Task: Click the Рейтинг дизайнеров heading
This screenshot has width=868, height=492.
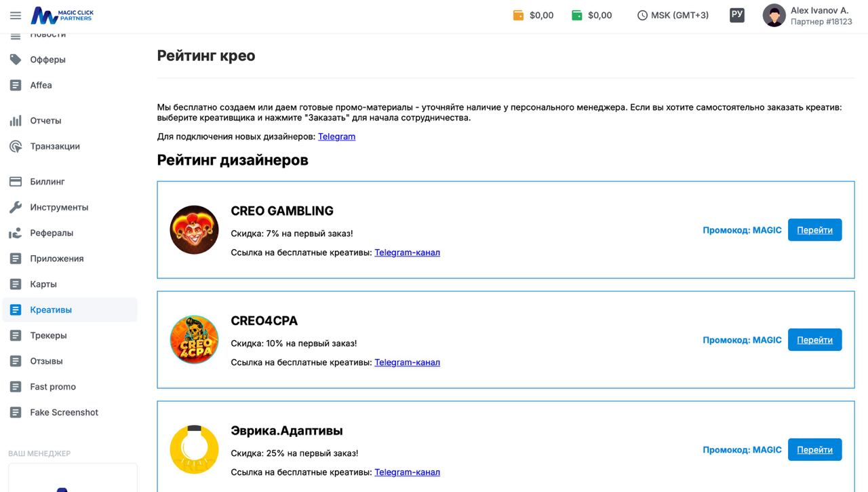Action: [x=233, y=160]
